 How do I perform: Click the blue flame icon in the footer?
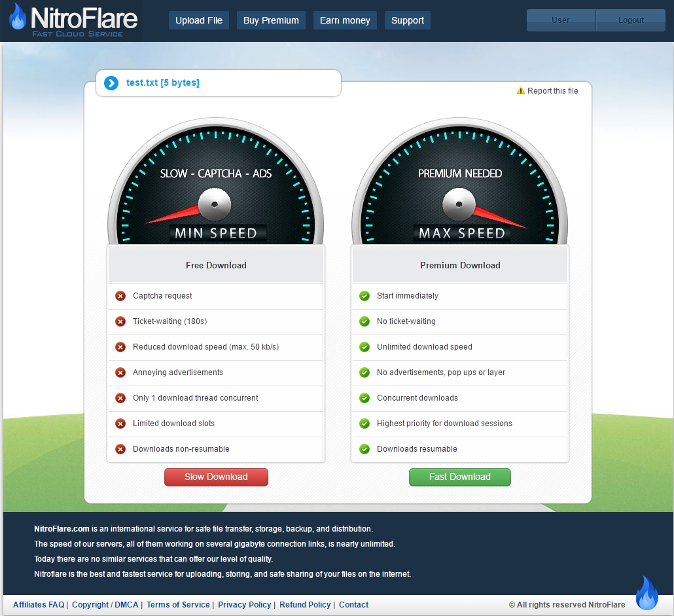click(x=647, y=593)
